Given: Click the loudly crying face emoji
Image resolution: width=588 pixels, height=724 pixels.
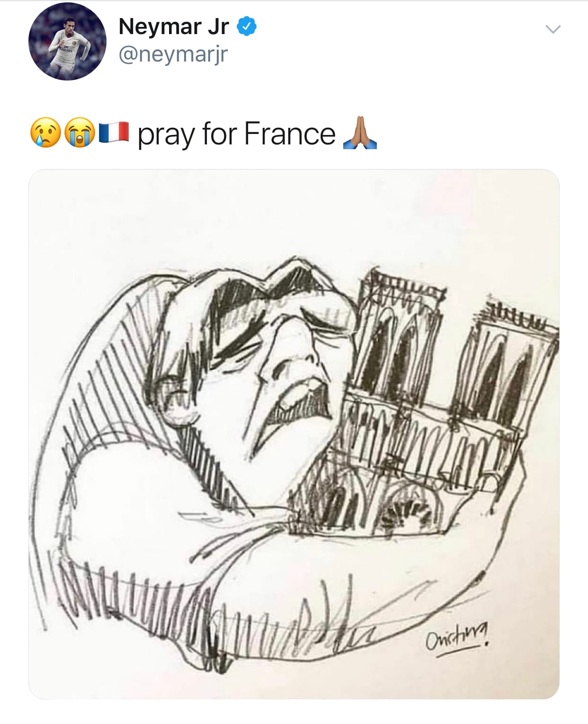Looking at the screenshot, I should [x=80, y=133].
